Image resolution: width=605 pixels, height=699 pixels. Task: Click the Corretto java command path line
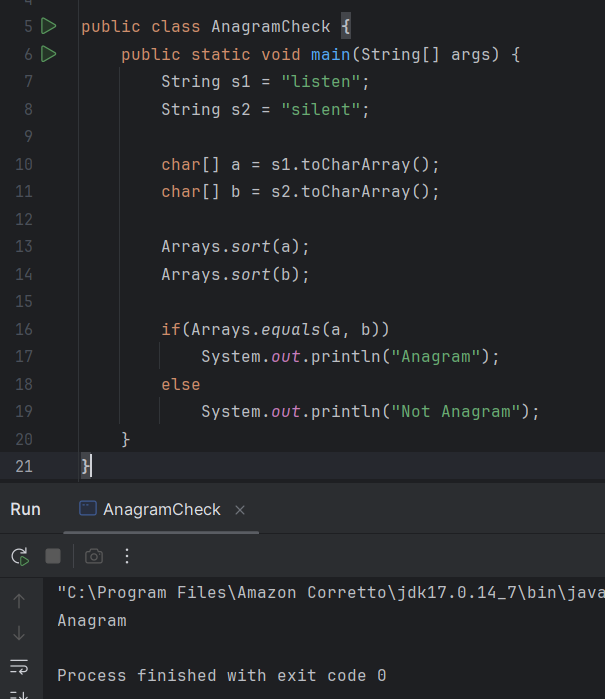[330, 593]
